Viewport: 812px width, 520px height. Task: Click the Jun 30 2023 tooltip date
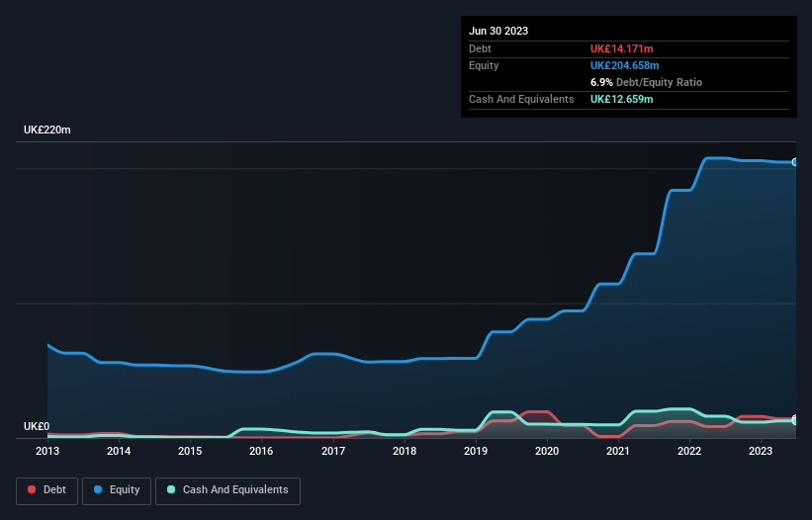pyautogui.click(x=498, y=31)
